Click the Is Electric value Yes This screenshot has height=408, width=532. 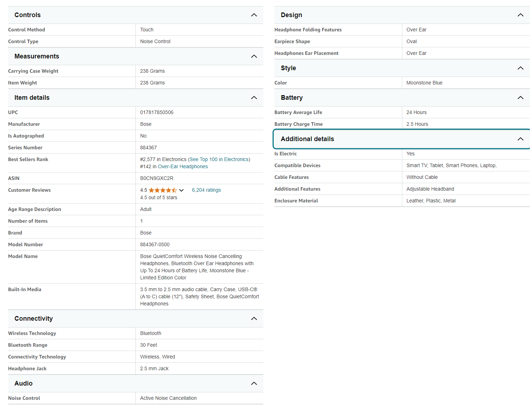pos(410,154)
